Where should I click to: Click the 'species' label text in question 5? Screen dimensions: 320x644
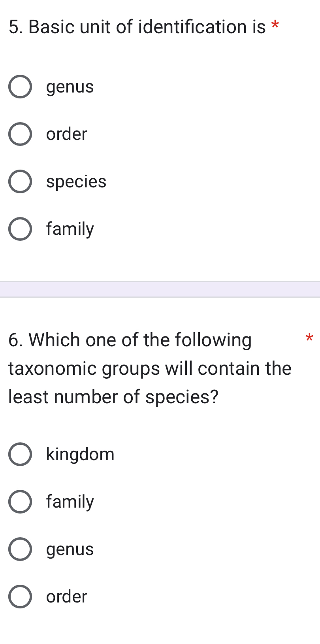(76, 181)
